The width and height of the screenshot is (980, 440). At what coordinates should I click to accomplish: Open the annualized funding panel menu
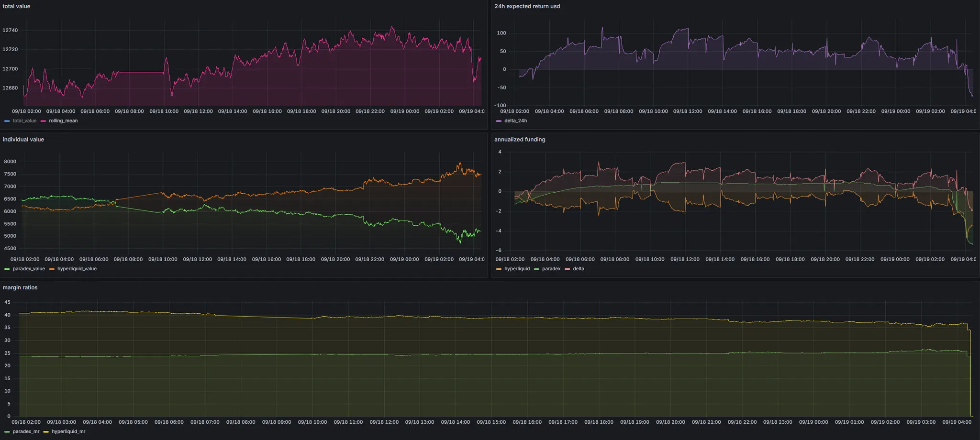click(x=520, y=139)
